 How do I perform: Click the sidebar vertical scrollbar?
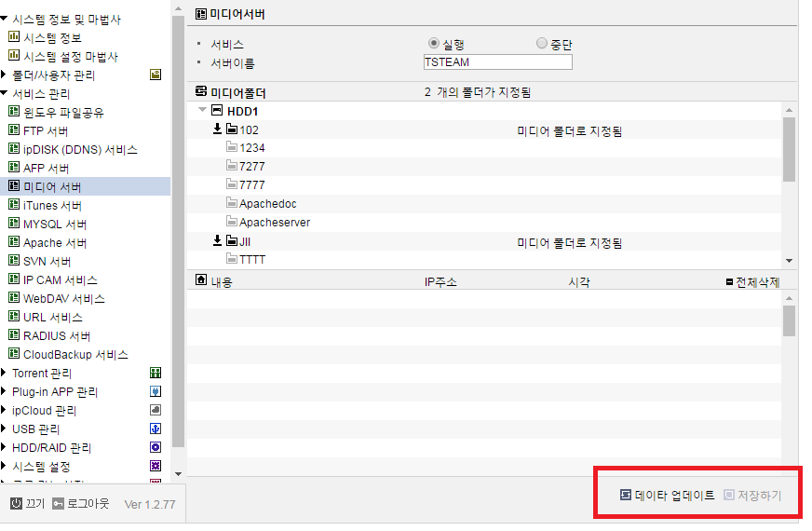click(178, 231)
